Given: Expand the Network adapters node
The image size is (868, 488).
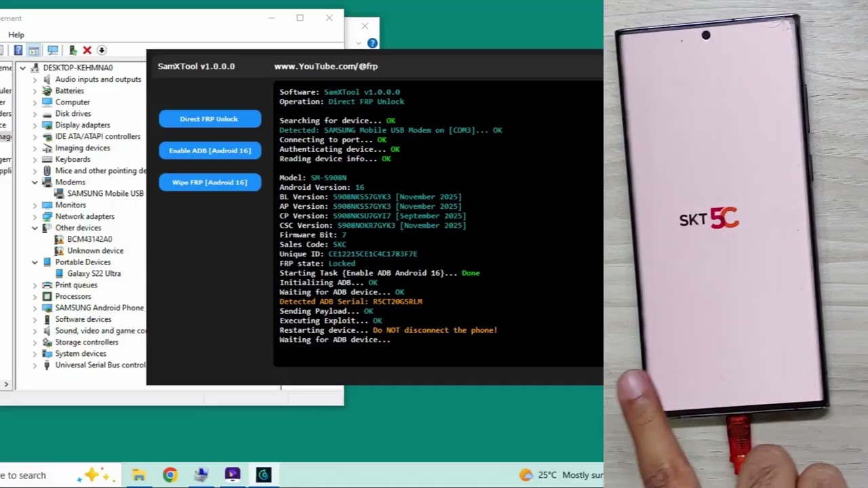Looking at the screenshot, I should click(x=35, y=216).
